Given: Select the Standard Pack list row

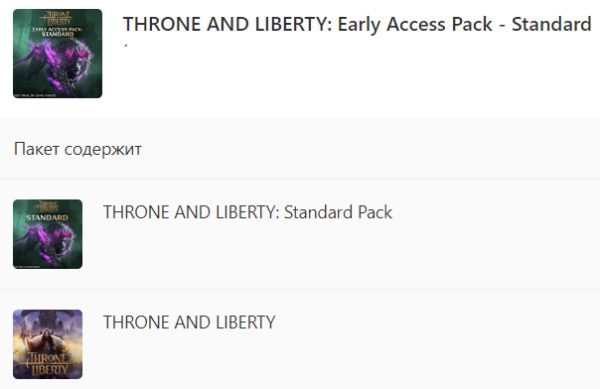Looking at the screenshot, I should tap(300, 234).
